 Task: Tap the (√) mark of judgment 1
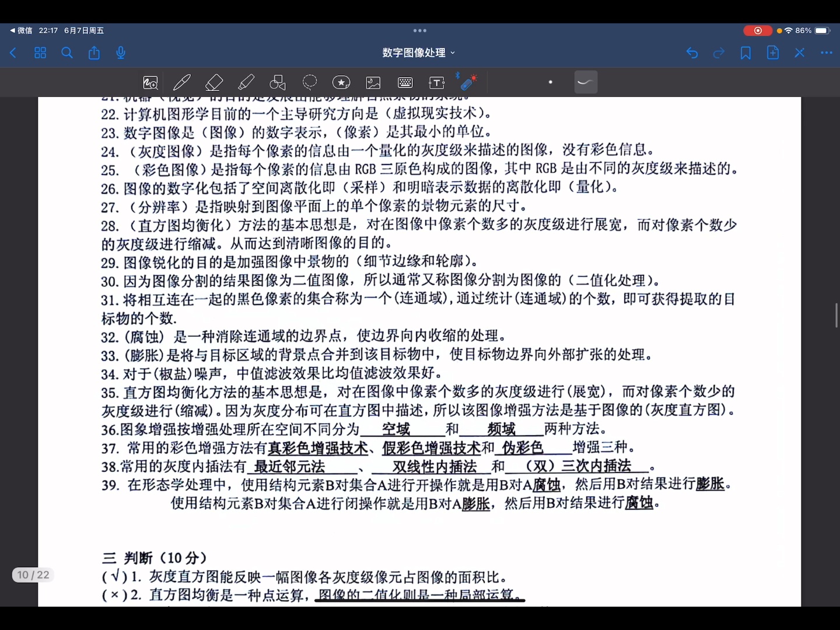pyautogui.click(x=114, y=577)
